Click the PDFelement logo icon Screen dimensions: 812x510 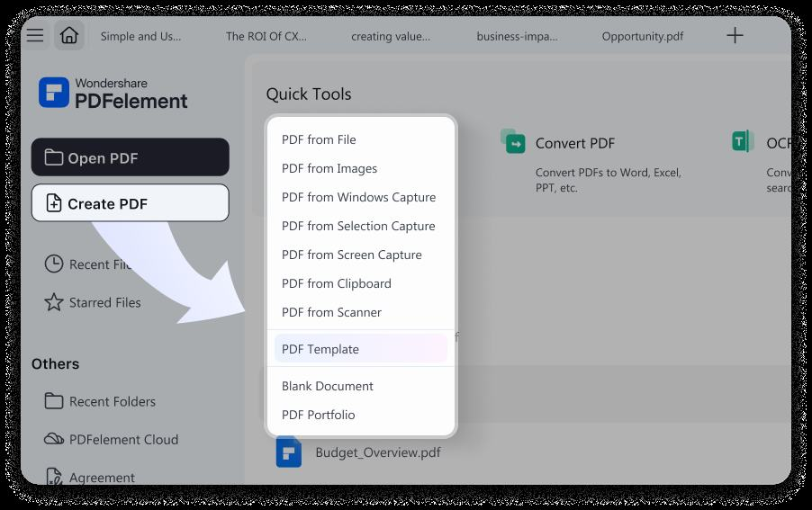54,93
